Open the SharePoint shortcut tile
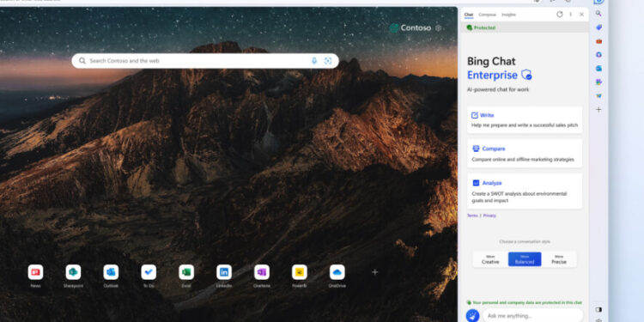 tap(73, 272)
